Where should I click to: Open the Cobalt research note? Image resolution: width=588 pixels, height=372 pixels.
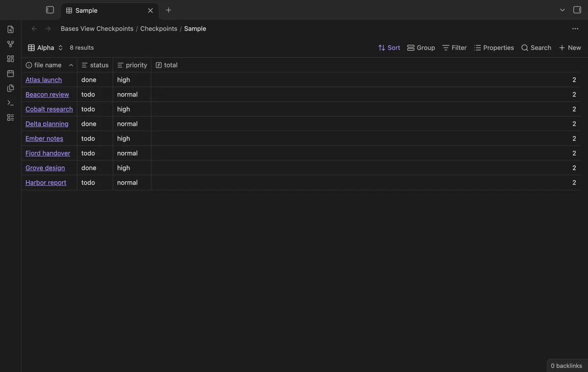click(49, 109)
